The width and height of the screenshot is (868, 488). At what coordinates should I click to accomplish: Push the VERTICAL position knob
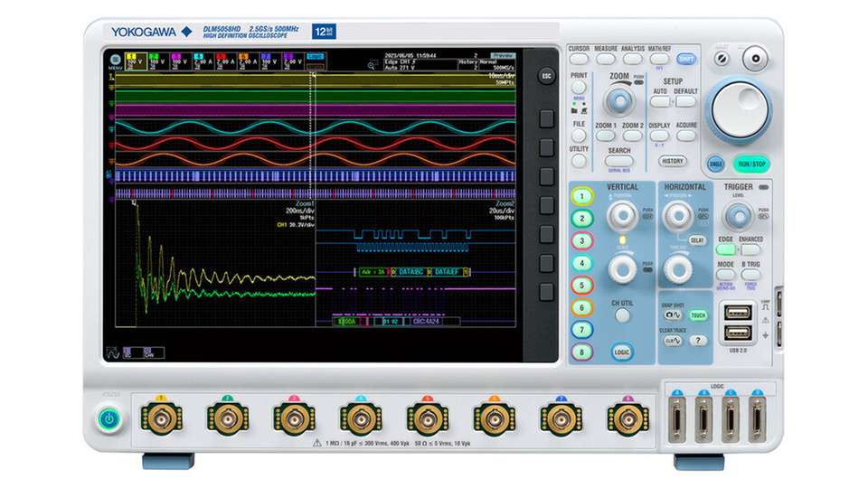tap(622, 216)
